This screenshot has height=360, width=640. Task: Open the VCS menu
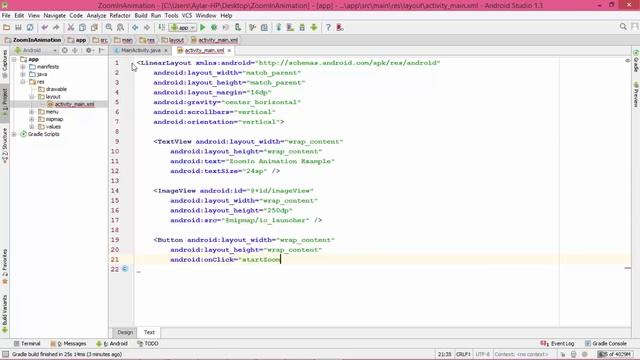click(187, 16)
